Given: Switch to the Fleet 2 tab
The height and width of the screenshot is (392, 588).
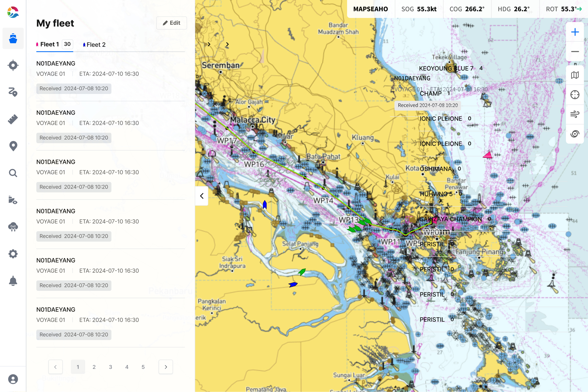Looking at the screenshot, I should pos(94,45).
